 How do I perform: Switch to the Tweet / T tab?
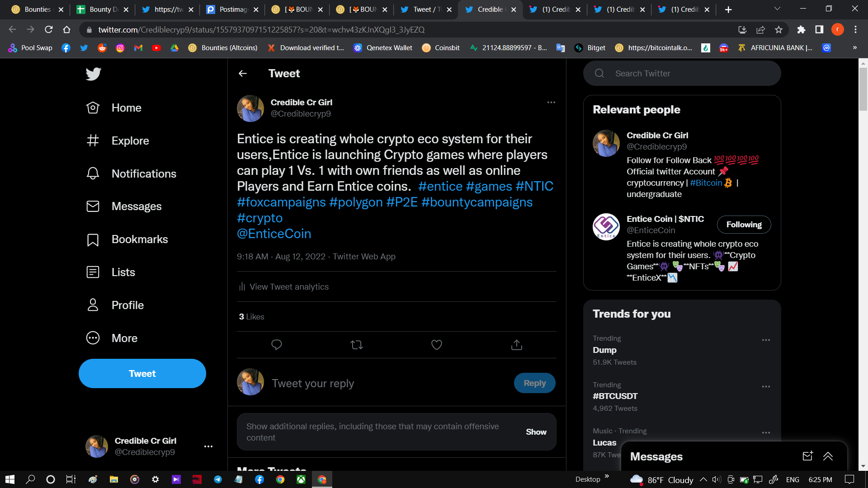[x=427, y=9]
